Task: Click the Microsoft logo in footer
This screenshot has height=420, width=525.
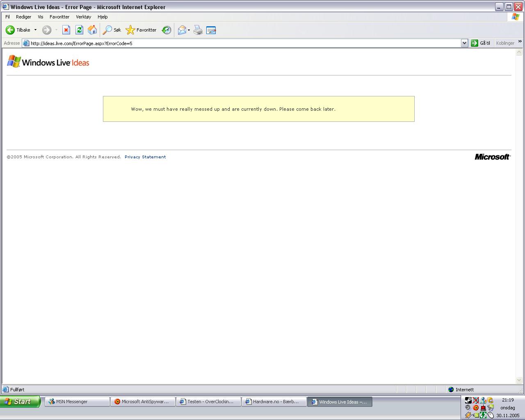Action: [493, 157]
